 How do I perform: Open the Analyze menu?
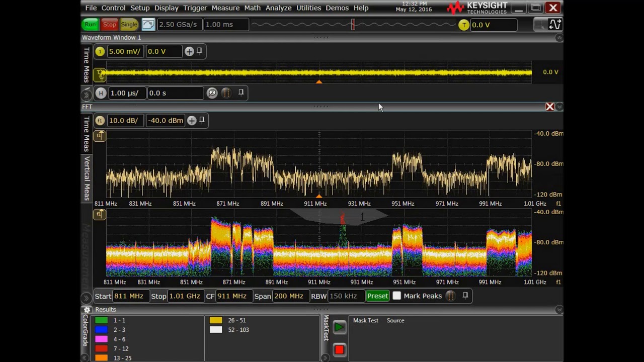pyautogui.click(x=278, y=8)
